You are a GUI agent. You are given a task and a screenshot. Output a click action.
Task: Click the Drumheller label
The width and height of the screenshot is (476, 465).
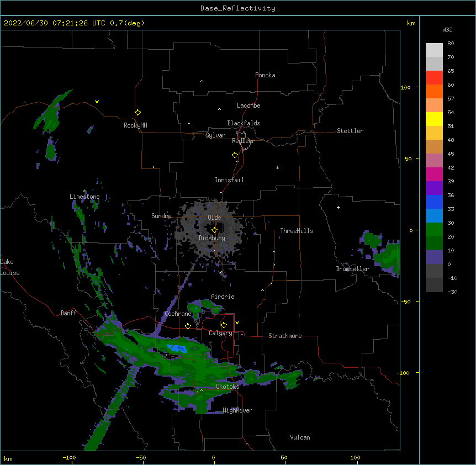point(352,269)
